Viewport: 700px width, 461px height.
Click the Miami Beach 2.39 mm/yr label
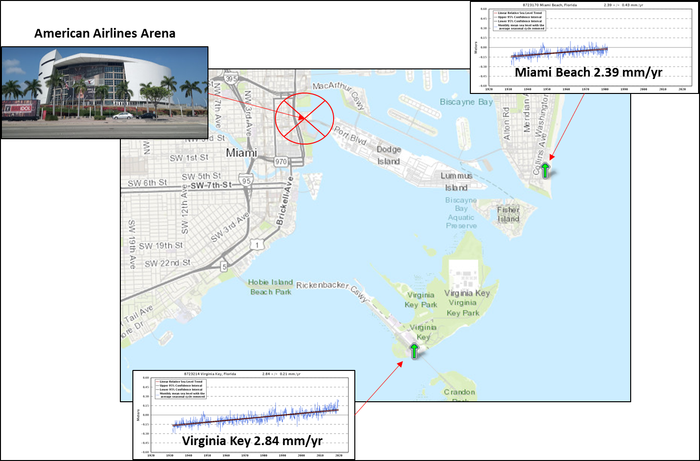582,73
